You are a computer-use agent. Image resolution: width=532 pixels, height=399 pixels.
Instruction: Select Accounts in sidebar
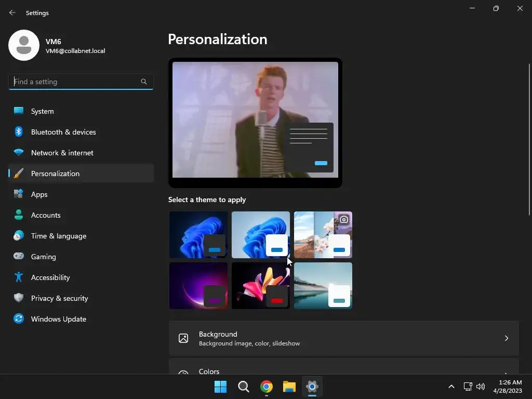81,215
